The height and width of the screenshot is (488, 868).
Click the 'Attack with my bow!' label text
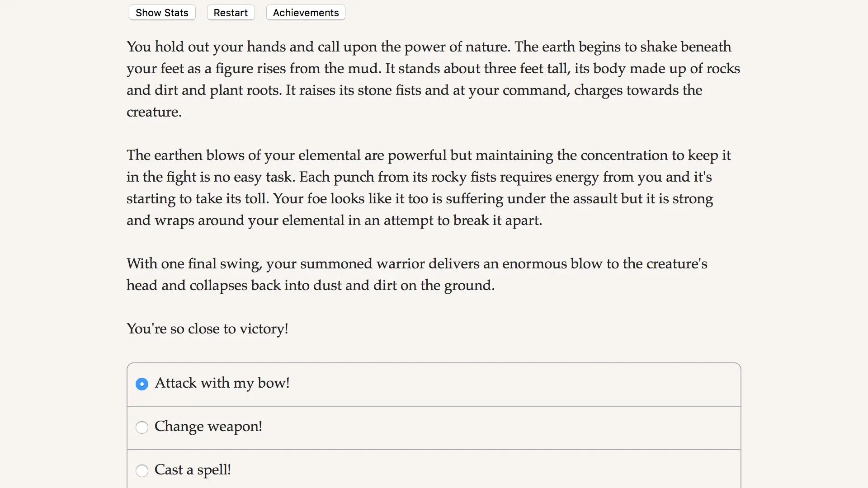click(222, 383)
